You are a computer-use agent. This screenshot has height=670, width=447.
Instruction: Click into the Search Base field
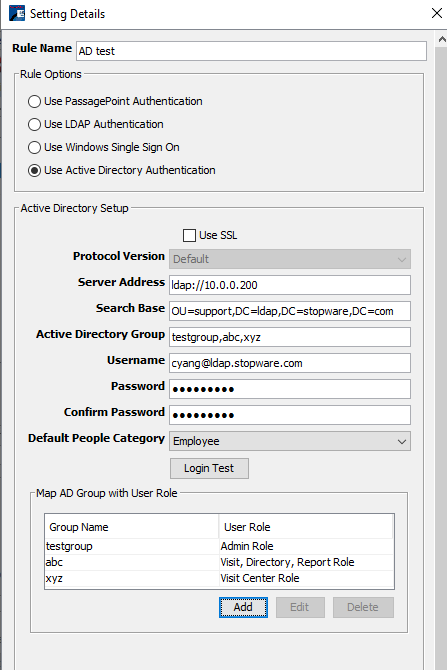coord(290,311)
